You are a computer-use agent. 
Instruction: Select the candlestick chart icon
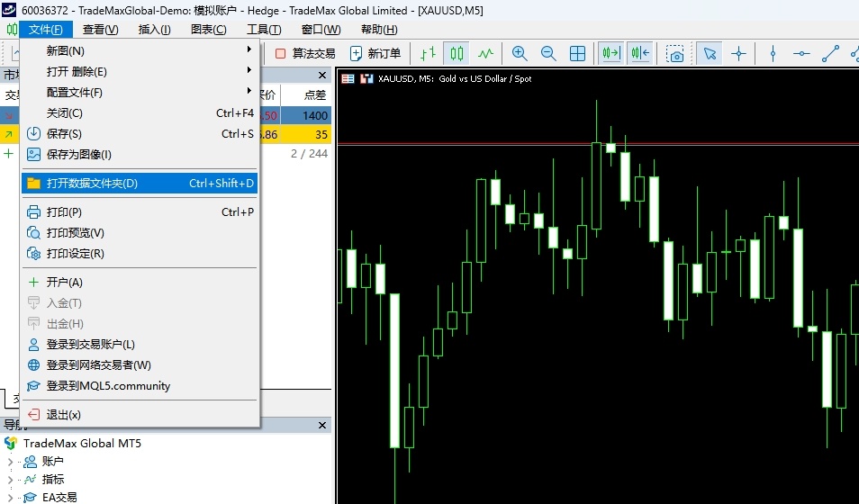[457, 53]
